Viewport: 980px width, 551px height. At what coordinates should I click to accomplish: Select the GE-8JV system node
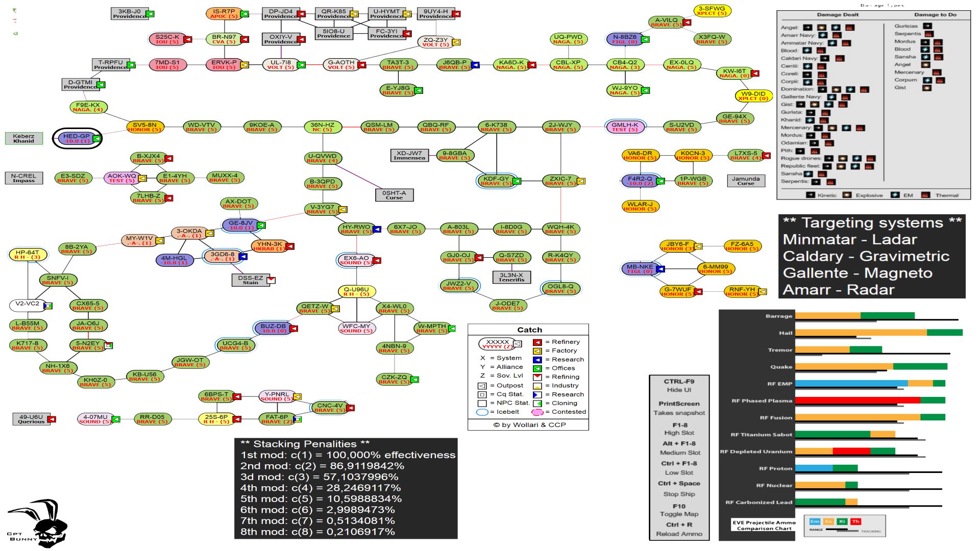(x=240, y=226)
